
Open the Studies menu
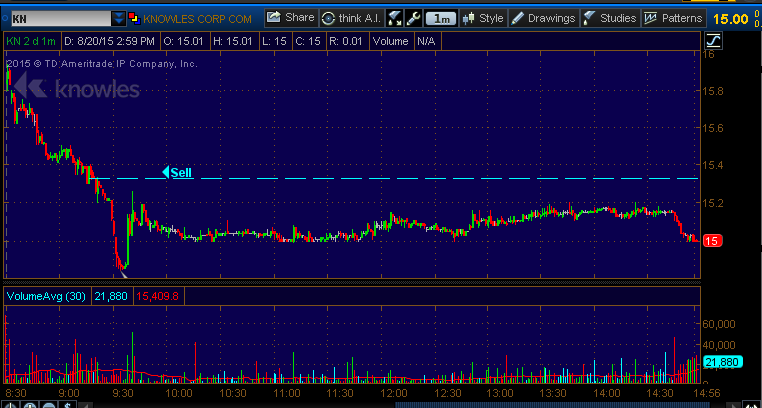point(609,18)
